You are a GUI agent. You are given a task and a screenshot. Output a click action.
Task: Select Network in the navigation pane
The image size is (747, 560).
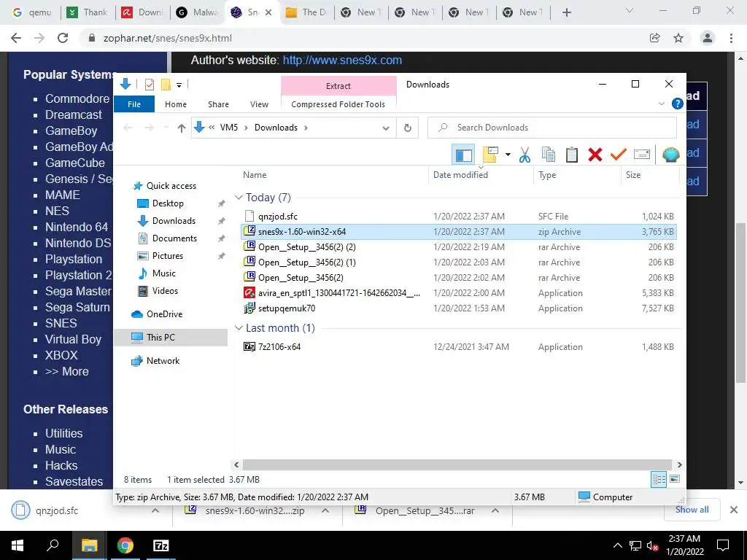tap(163, 361)
